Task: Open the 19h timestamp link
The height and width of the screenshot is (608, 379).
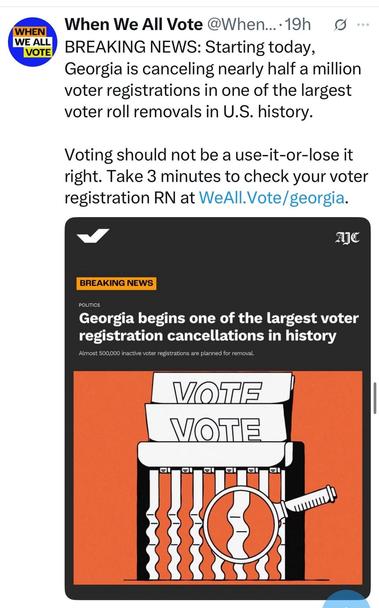Action: (298, 24)
